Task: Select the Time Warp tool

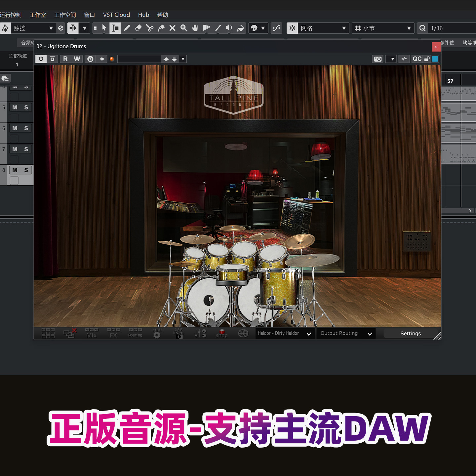Action: coord(206,28)
